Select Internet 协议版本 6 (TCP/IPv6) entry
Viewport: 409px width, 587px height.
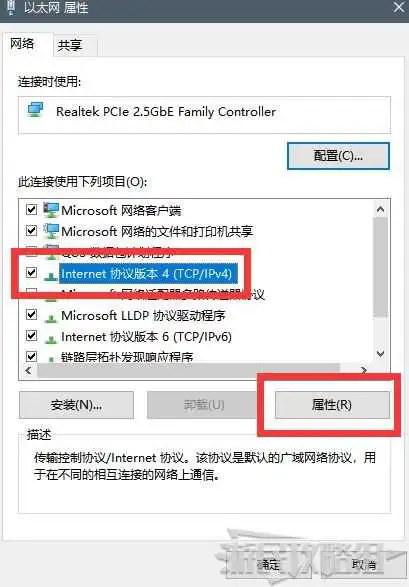[146, 337]
